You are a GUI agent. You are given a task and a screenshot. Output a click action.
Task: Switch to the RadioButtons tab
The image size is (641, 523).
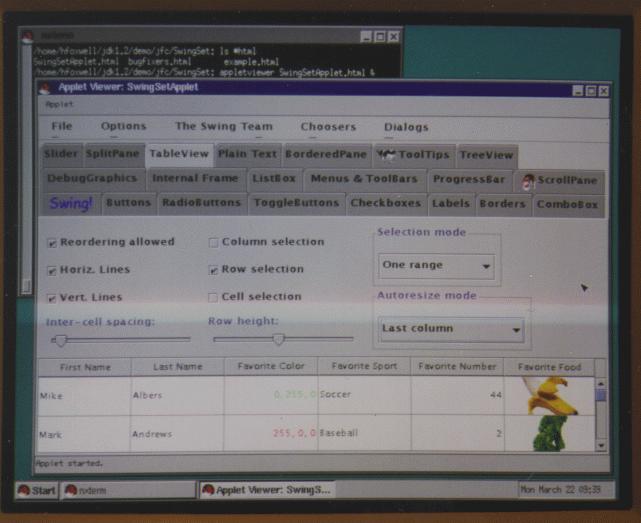(x=201, y=203)
